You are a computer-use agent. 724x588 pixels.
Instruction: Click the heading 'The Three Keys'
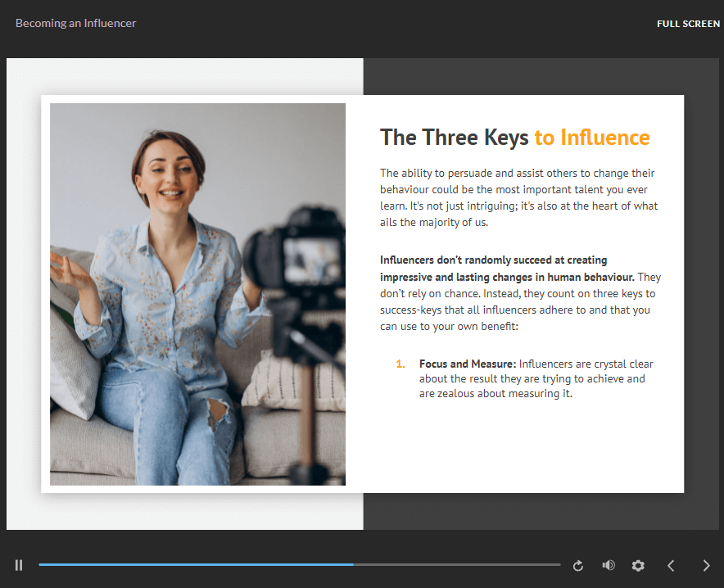click(x=454, y=138)
